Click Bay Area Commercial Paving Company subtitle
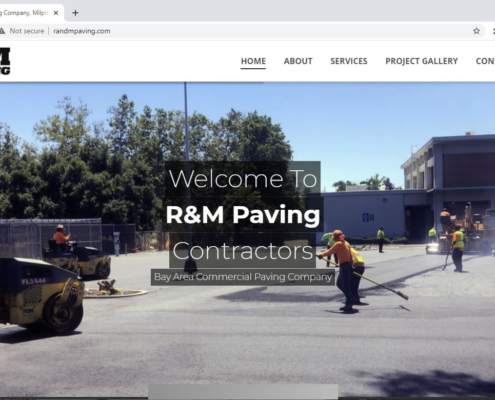Image resolution: width=495 pixels, height=400 pixels. pos(243,277)
